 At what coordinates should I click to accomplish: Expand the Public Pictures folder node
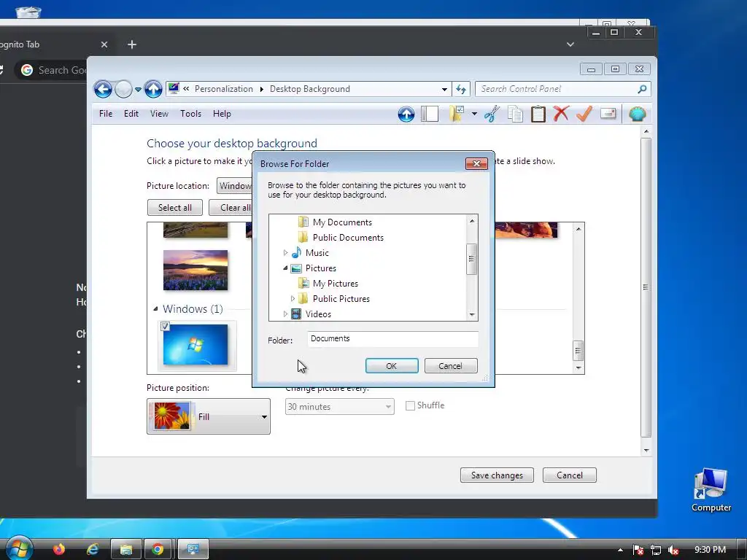pos(293,298)
